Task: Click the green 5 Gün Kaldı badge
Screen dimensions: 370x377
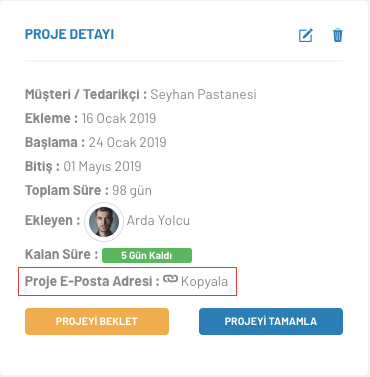Action: tap(147, 255)
